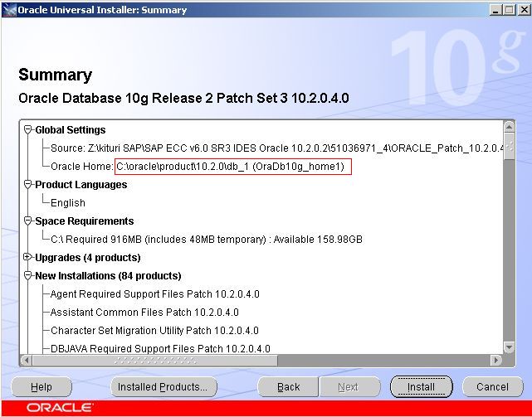532x417 pixels.
Task: Close the Oracle Universal Installer window
Action: coord(524,10)
